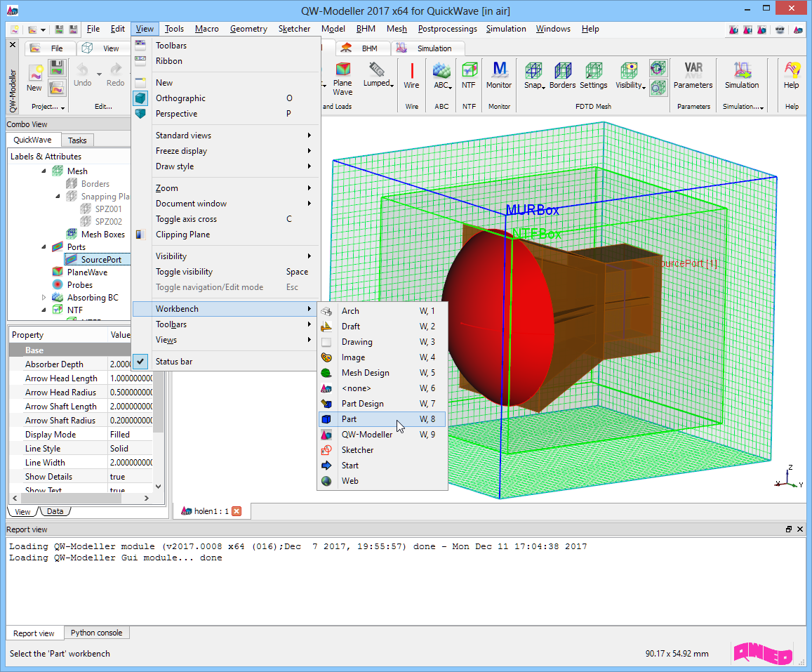Open the Monitor tool
This screenshot has height=672, width=812.
tap(499, 76)
